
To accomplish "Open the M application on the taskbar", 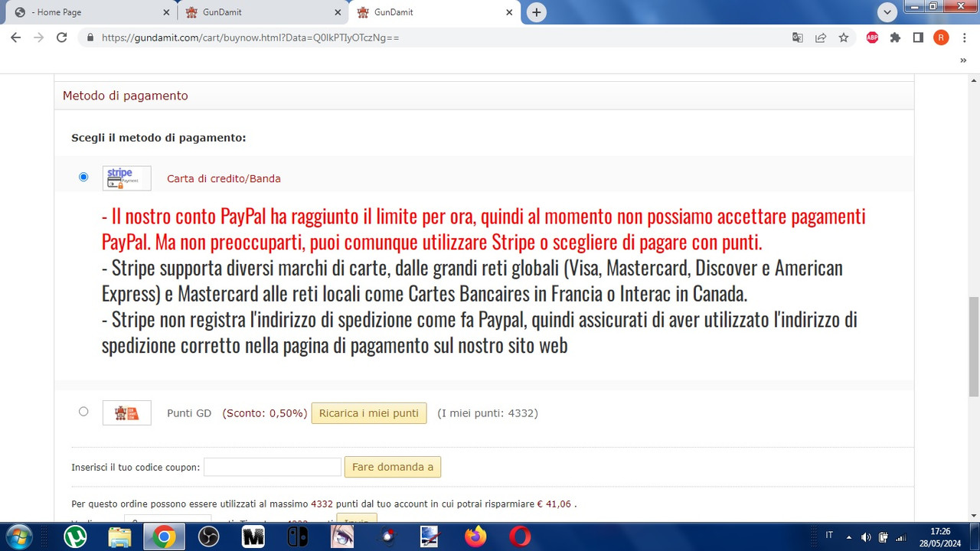I will click(x=253, y=536).
